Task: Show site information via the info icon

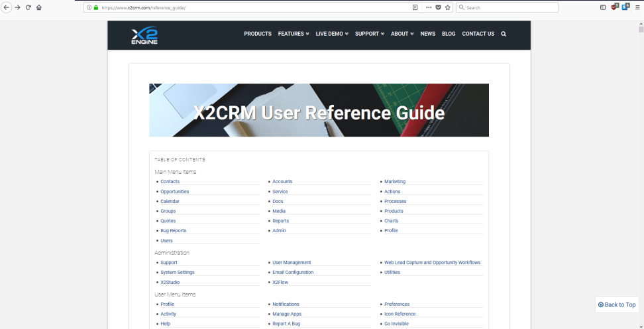Action: point(89,7)
